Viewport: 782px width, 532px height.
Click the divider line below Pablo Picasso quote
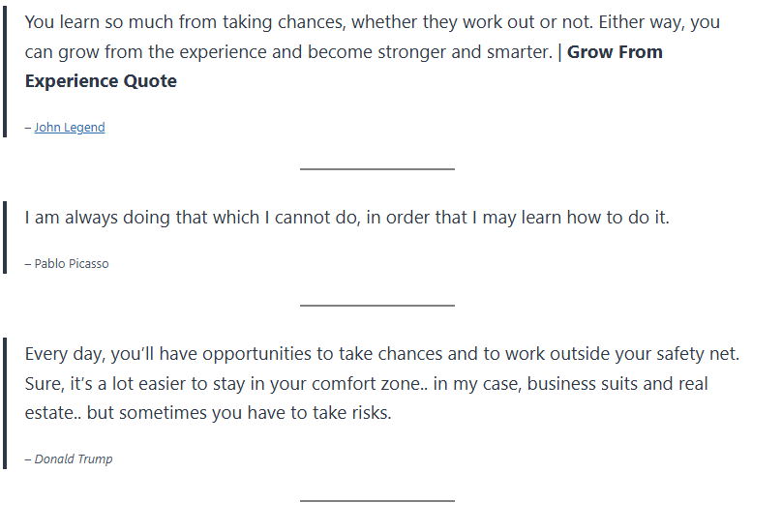(376, 306)
